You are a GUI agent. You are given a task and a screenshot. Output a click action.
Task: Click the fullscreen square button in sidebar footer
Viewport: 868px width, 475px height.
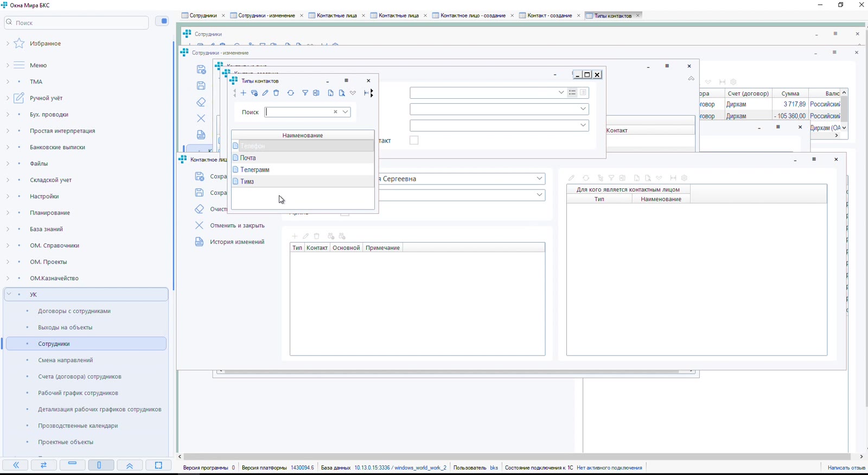click(x=158, y=465)
